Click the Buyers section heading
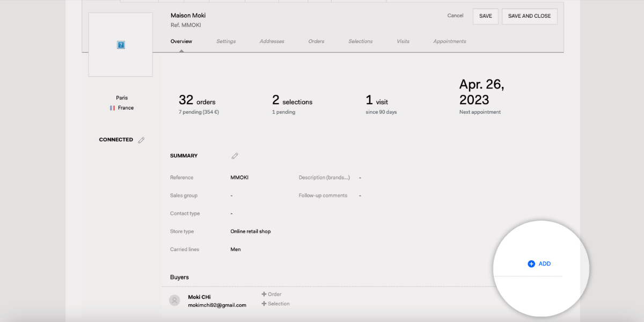 tap(179, 277)
